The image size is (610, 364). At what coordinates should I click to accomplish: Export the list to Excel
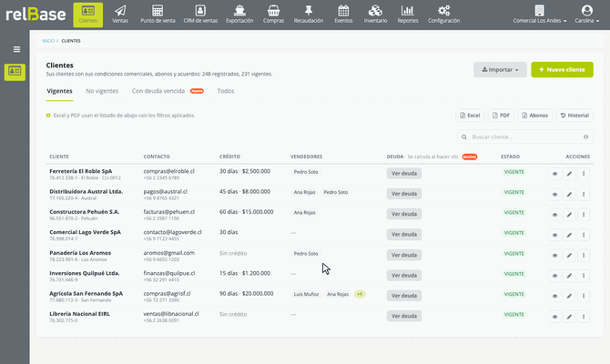pos(470,116)
